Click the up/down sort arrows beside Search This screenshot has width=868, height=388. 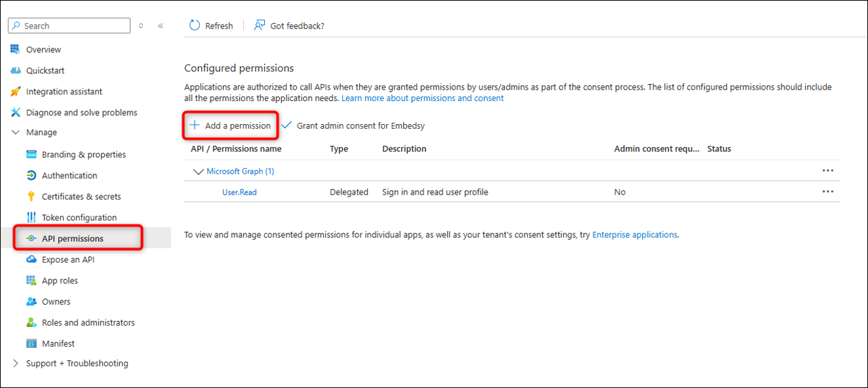[x=141, y=26]
